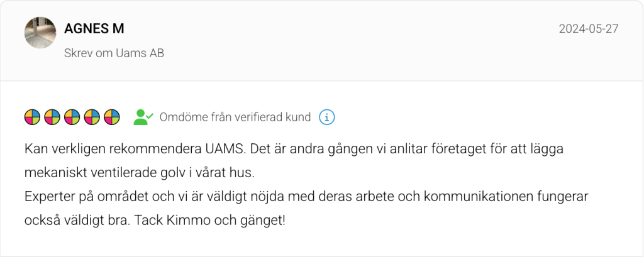
Task: Click the second rating circle icon
Action: pos(52,117)
